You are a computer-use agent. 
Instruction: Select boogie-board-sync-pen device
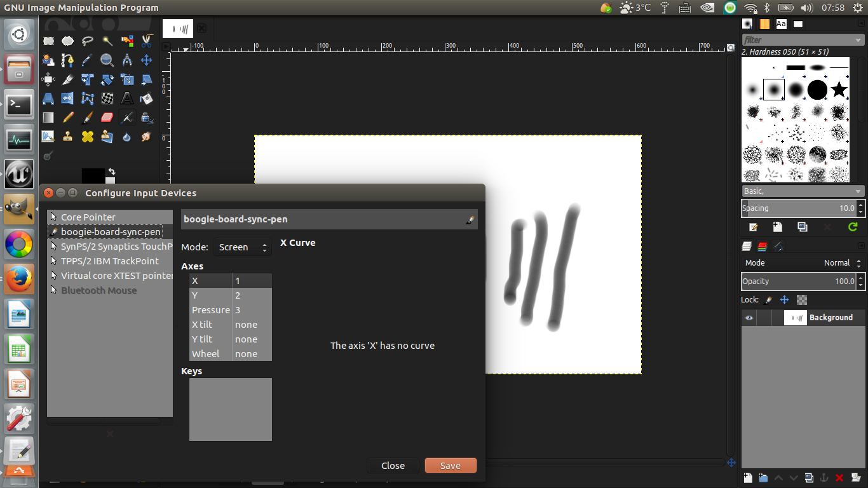(110, 232)
